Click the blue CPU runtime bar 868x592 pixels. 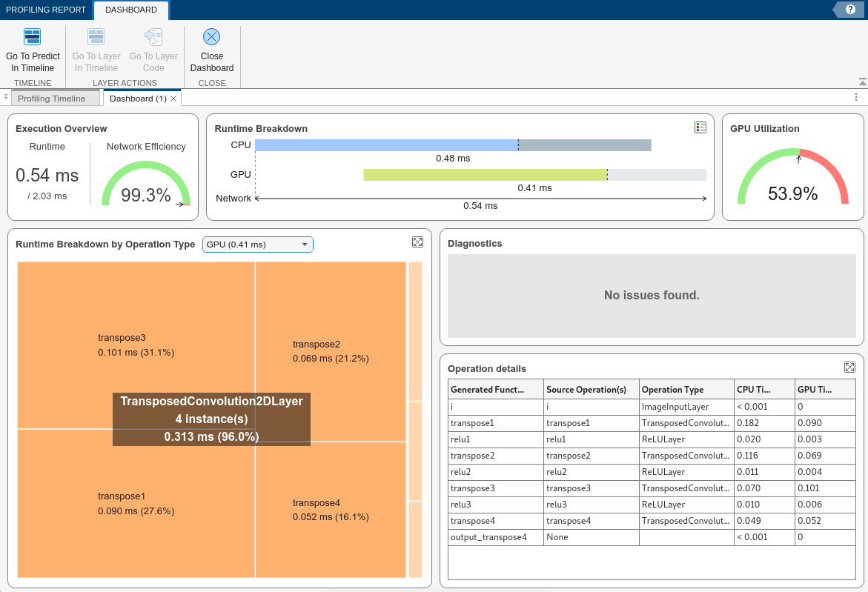pos(386,145)
